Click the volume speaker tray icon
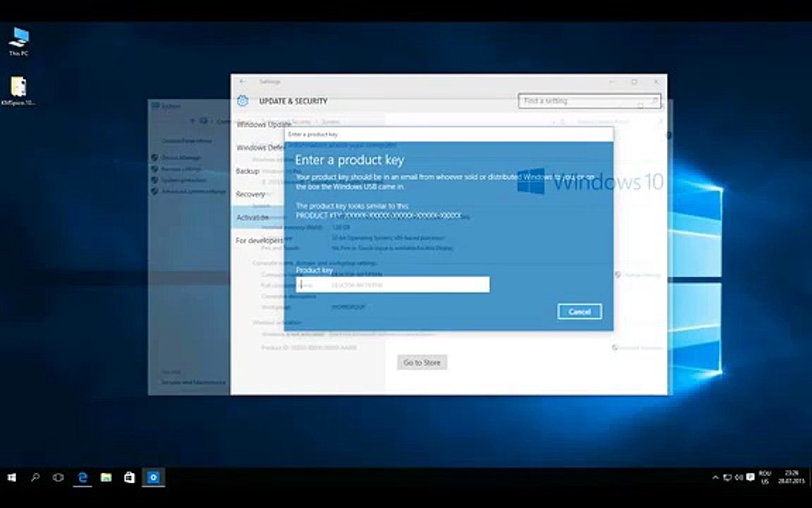 pos(739,478)
